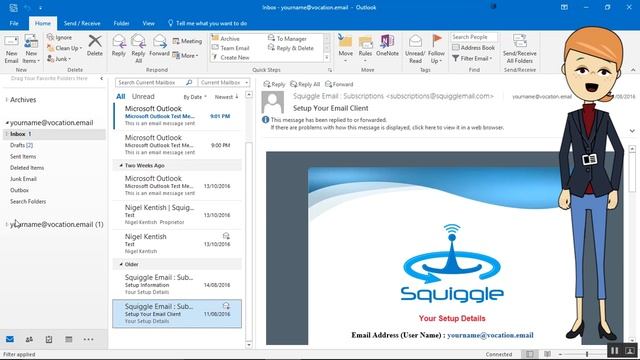Click Forward in the ribbon
This screenshot has width=640, height=360.
point(159,46)
